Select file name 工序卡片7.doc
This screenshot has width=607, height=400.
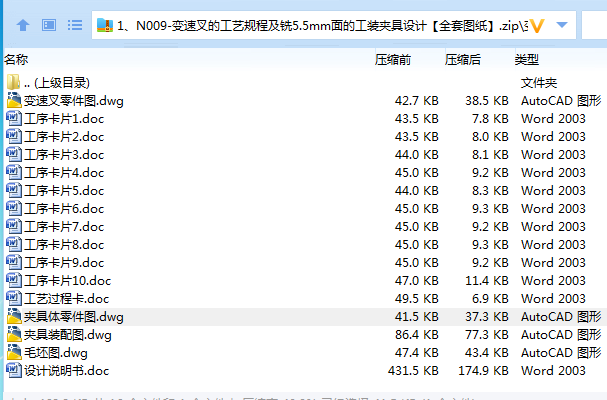[x=64, y=227]
